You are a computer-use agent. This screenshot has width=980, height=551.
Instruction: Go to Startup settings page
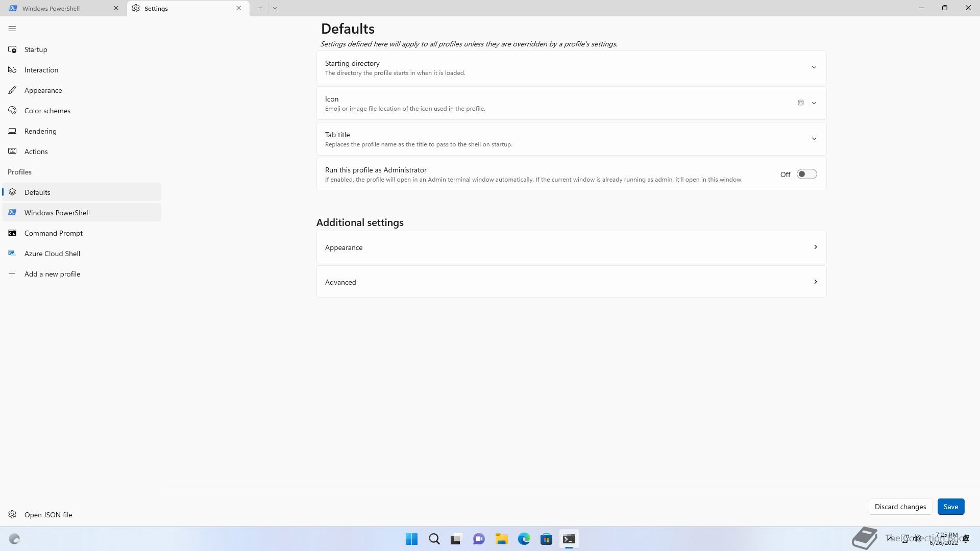click(x=82, y=49)
